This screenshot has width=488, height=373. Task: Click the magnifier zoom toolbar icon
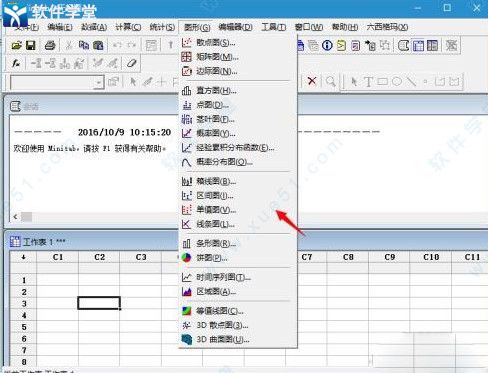(x=331, y=81)
